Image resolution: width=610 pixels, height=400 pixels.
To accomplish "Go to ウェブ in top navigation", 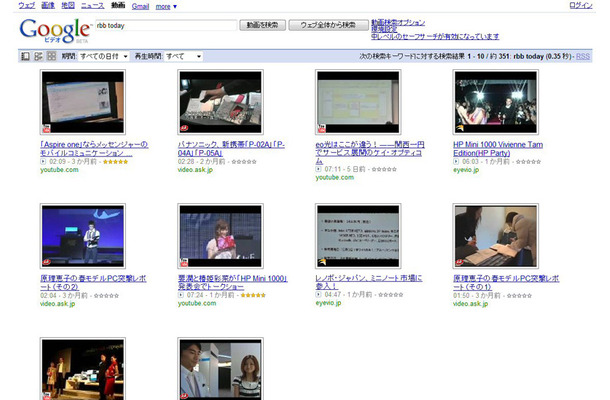I will pyautogui.click(x=27, y=5).
